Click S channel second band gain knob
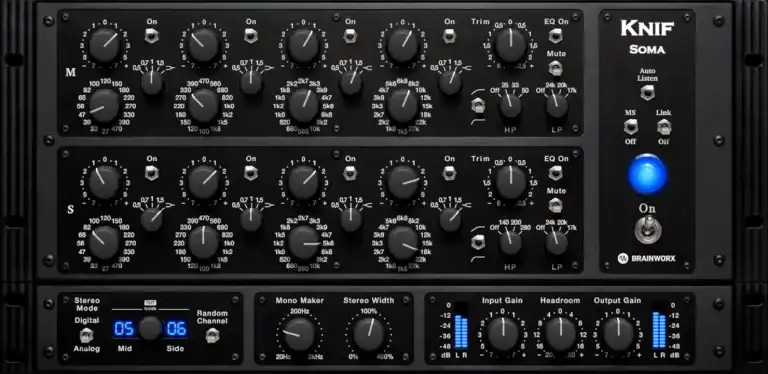The image size is (768, 374). (x=204, y=182)
